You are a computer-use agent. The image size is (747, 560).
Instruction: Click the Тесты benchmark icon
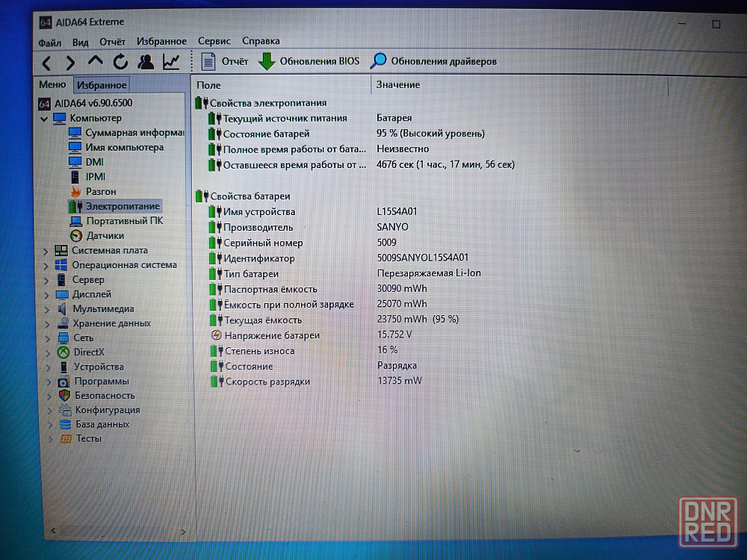pos(66,438)
